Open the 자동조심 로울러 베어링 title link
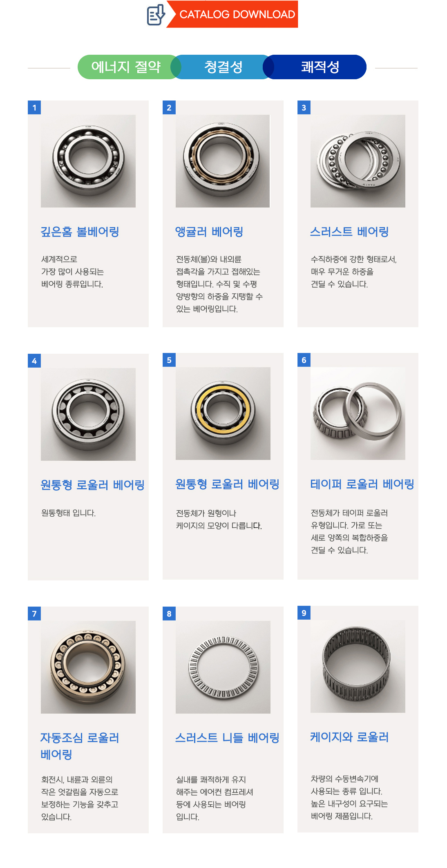The width and height of the screenshot is (447, 868). tap(80, 746)
